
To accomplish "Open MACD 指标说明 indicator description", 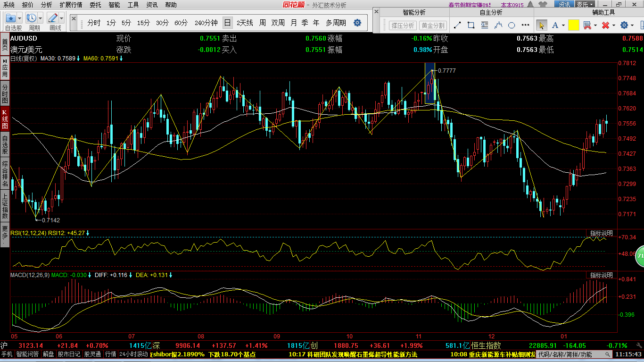I will pyautogui.click(x=602, y=275).
